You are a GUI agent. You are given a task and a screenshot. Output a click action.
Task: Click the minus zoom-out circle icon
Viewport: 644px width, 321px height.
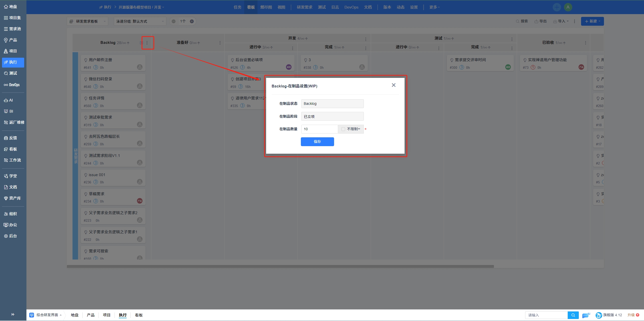pyautogui.click(x=173, y=21)
